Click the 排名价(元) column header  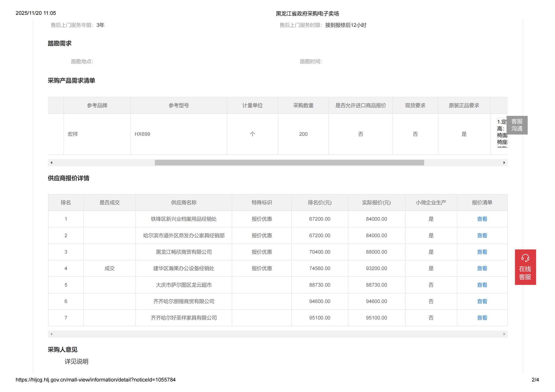pos(320,203)
